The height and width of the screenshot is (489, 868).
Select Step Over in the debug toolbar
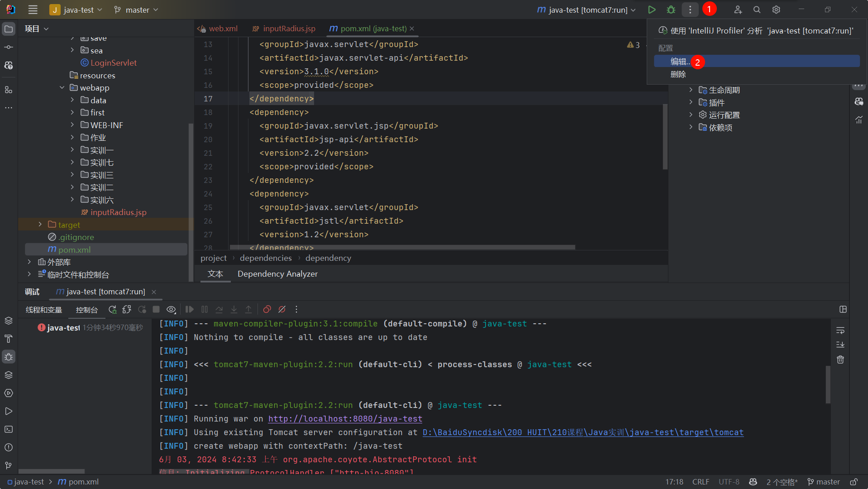tap(219, 309)
